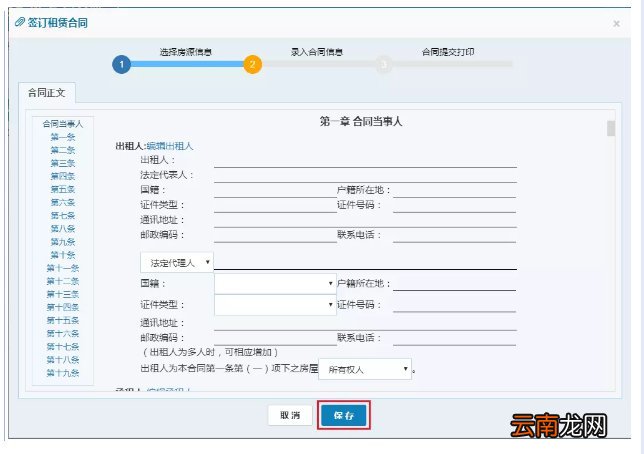Image resolution: width=644 pixels, height=454 pixels.
Task: Click the agent's 户籍所在地 field
Action: pyautogui.click(x=454, y=284)
